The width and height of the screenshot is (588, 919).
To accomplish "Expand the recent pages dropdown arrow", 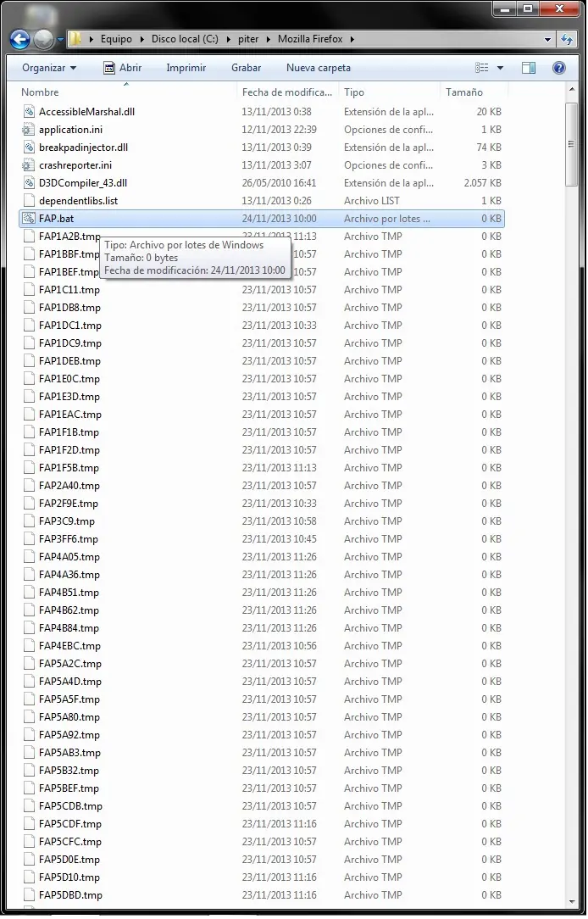I will (x=60, y=39).
